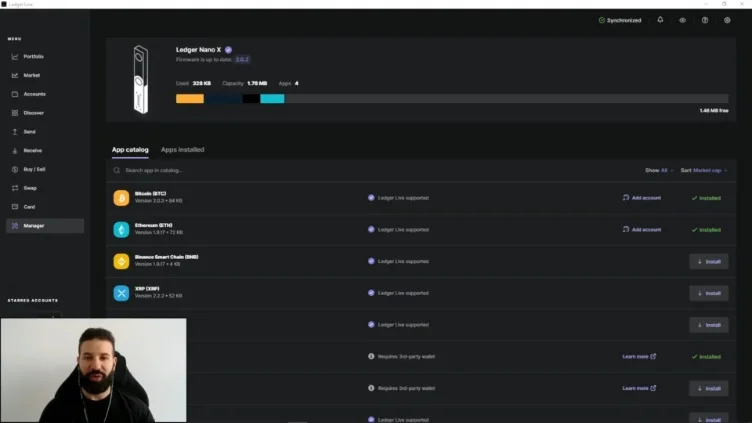Image resolution: width=752 pixels, height=423 pixels.
Task: Click the Swap arrows icon
Action: (x=15, y=188)
